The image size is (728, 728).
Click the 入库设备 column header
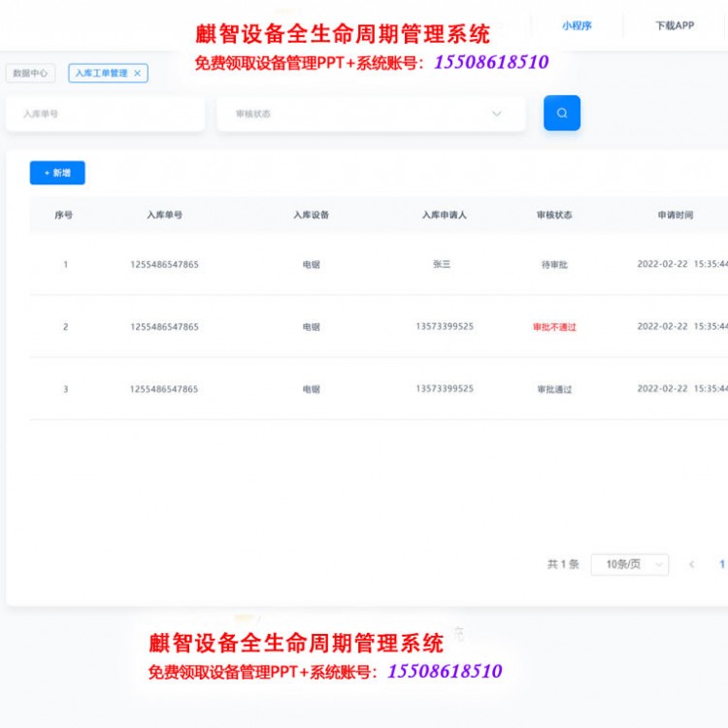(311, 215)
